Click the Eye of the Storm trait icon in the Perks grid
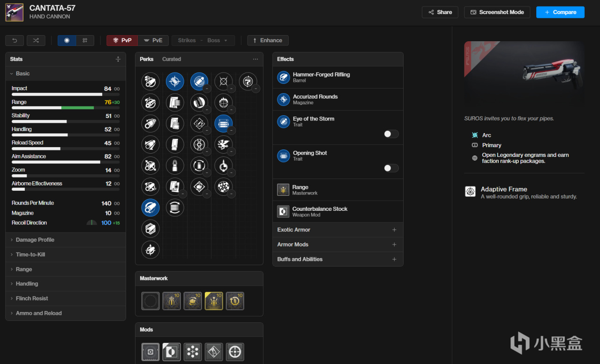The image size is (600, 364). click(199, 82)
